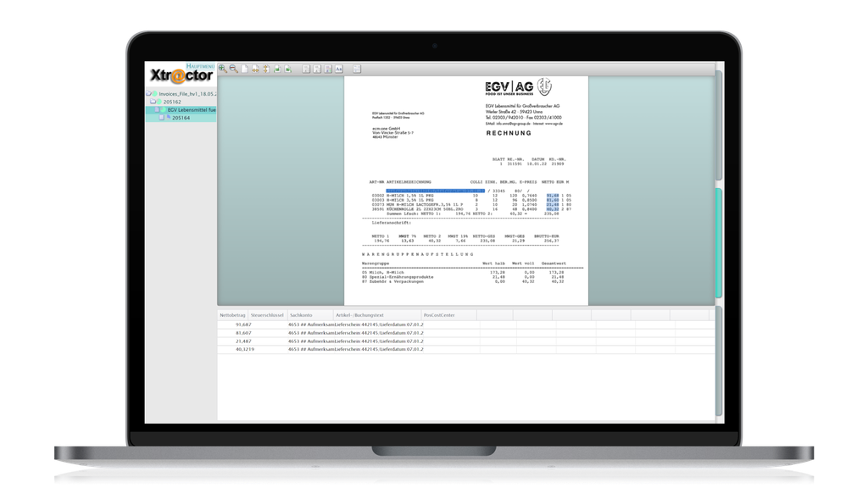Click the last toolbar list icon
Viewport: 868px width, 499px height.
(357, 69)
